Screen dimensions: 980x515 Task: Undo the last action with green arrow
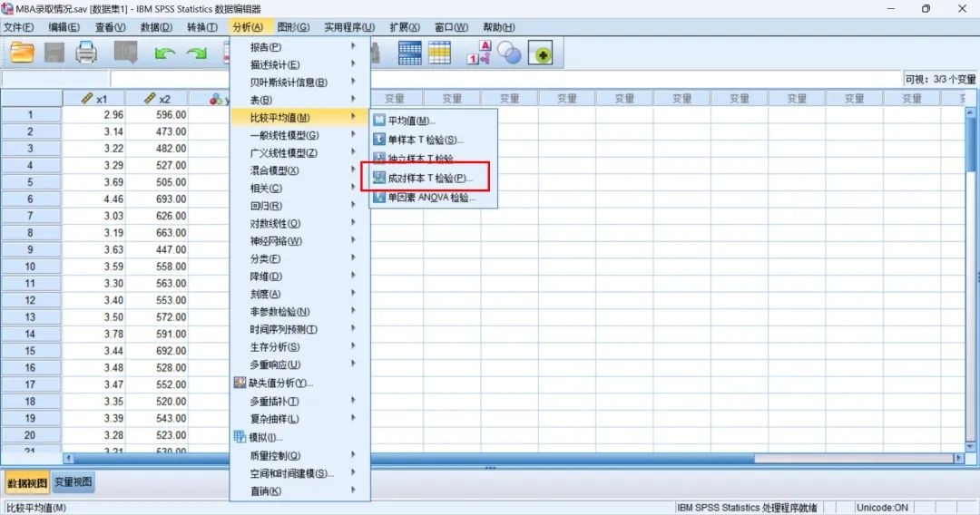pyautogui.click(x=164, y=53)
